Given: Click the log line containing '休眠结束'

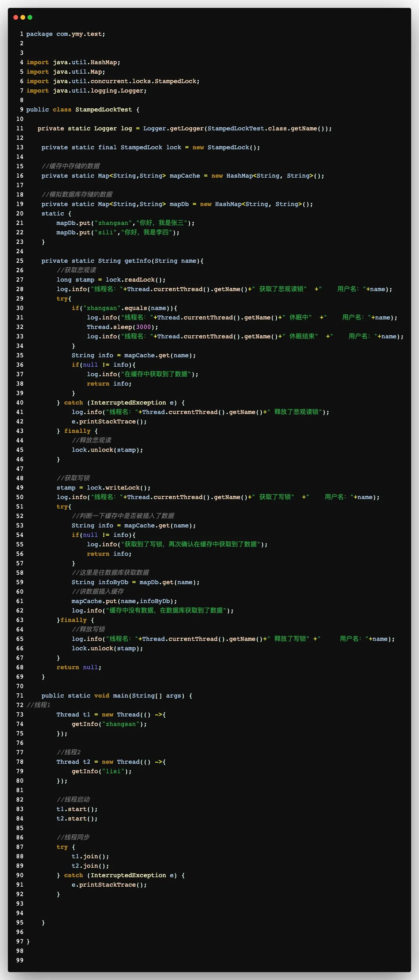Looking at the screenshot, I should coord(245,336).
